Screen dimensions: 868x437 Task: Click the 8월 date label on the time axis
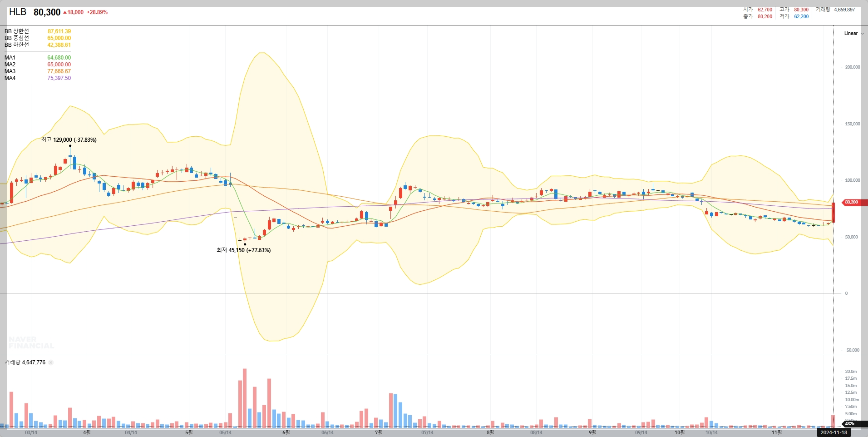point(490,433)
